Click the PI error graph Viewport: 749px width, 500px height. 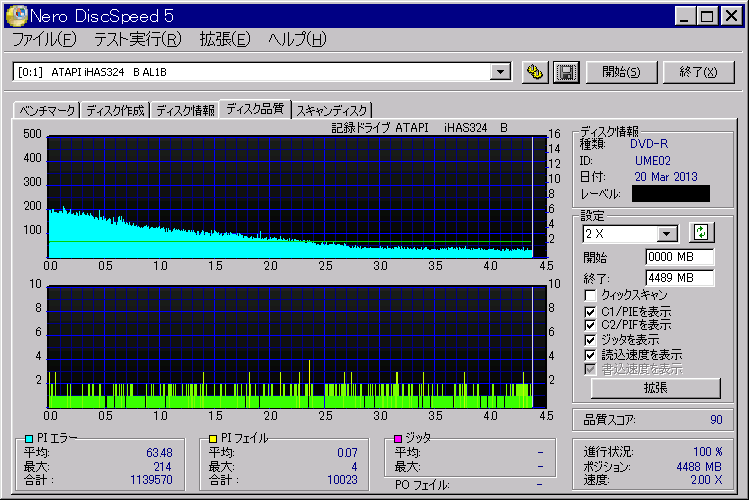coord(297,197)
